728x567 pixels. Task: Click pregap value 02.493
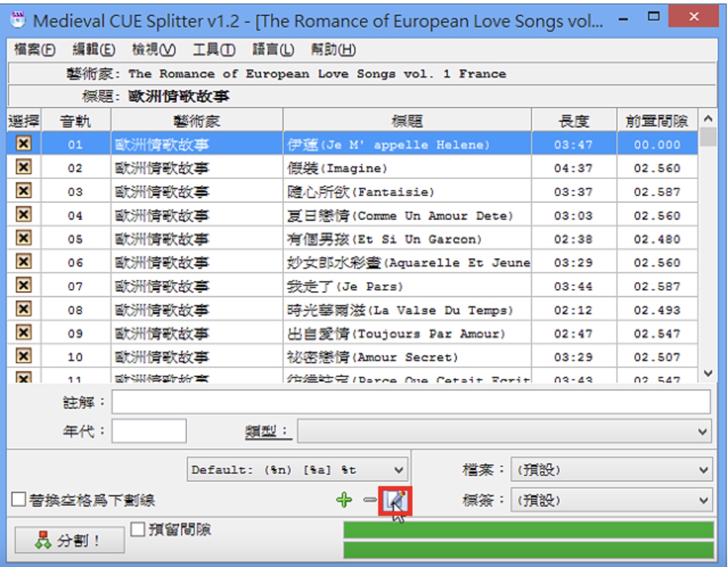pyautogui.click(x=657, y=310)
